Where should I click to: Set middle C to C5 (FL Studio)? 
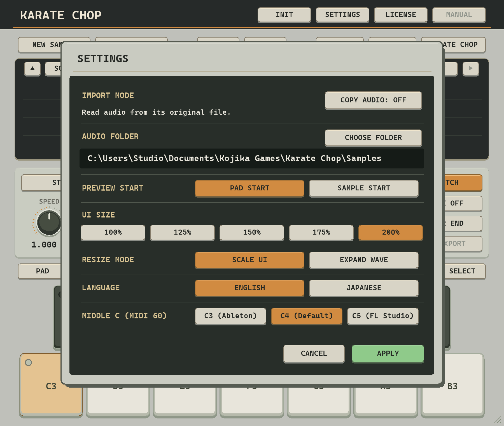click(383, 316)
